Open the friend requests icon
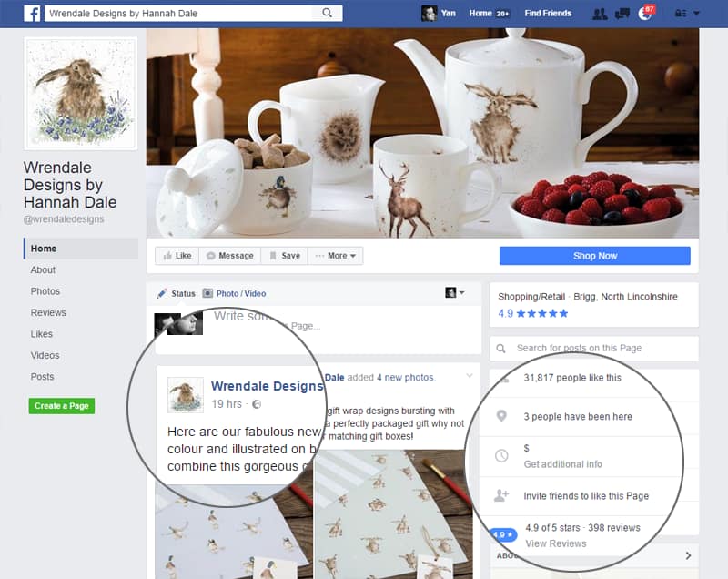Screen dimensions: 728x579 [600, 14]
